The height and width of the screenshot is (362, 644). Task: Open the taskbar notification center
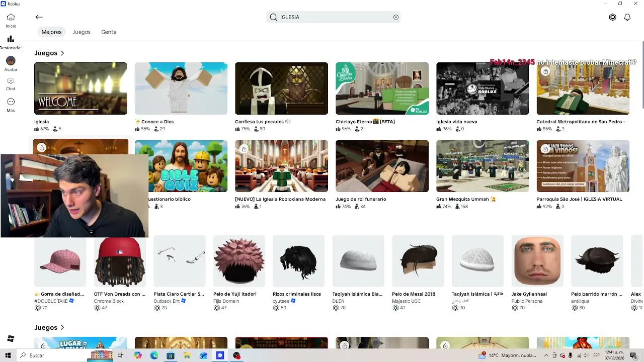pos(633,355)
